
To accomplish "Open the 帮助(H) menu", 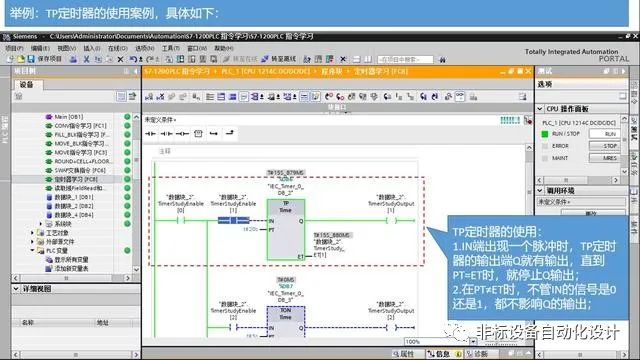I will (224, 48).
